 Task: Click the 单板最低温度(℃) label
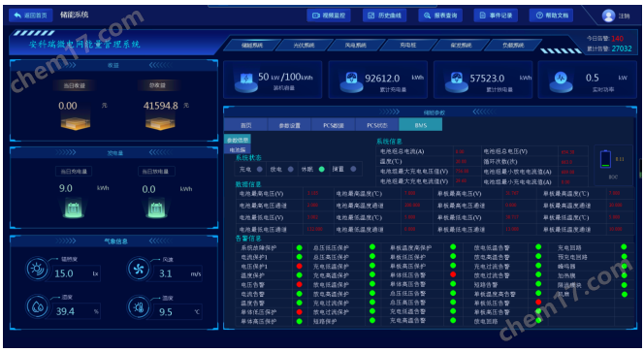[x=566, y=217]
